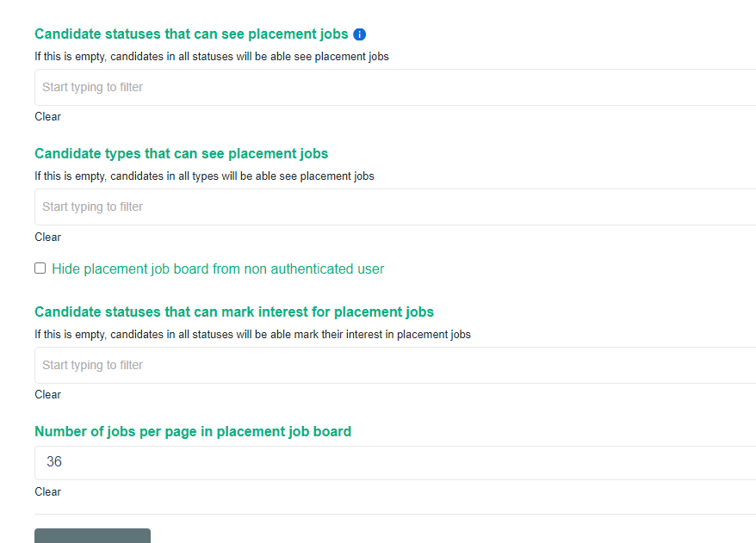
Task: Clear the statuses that can mark interest
Action: (x=48, y=394)
